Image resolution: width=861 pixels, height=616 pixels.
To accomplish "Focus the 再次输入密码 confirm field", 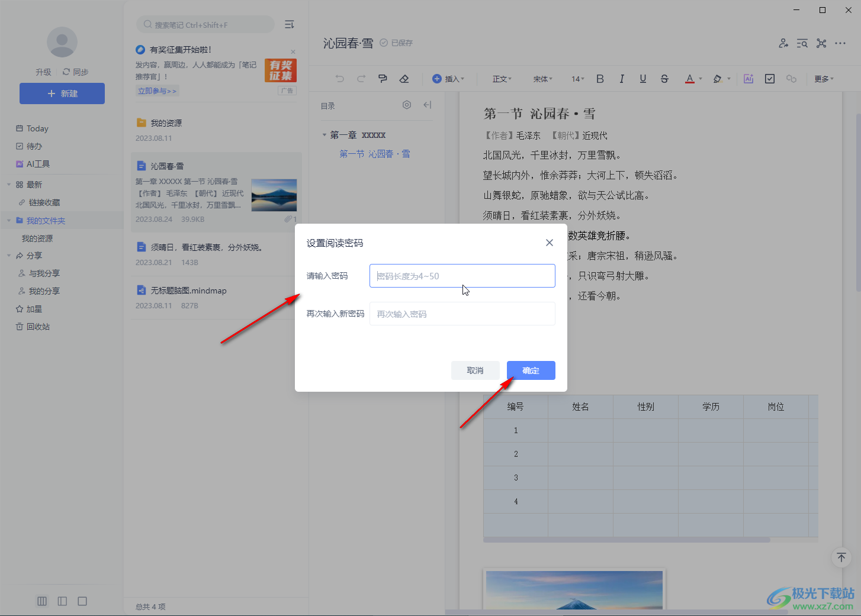I will 462,314.
